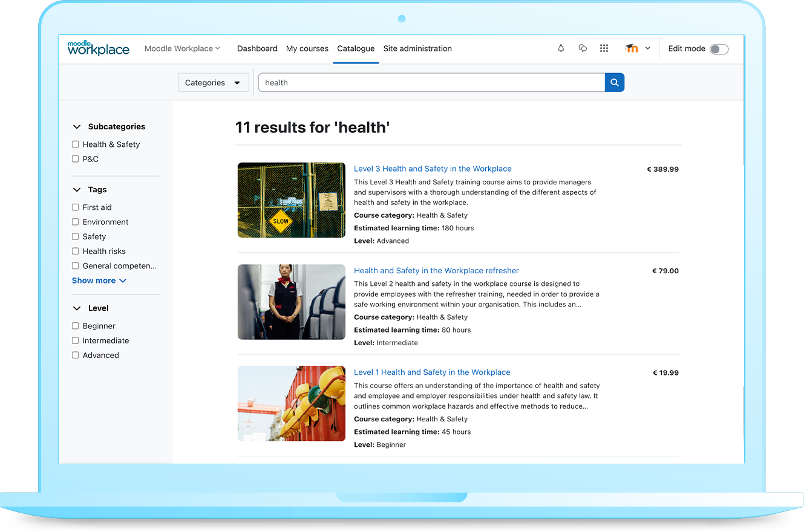Open the notifications bell
Image resolution: width=804 pixels, height=532 pixels.
tap(561, 48)
